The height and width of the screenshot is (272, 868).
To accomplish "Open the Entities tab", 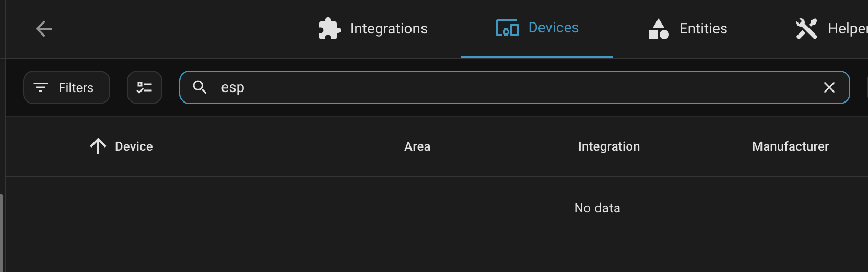I will [703, 29].
